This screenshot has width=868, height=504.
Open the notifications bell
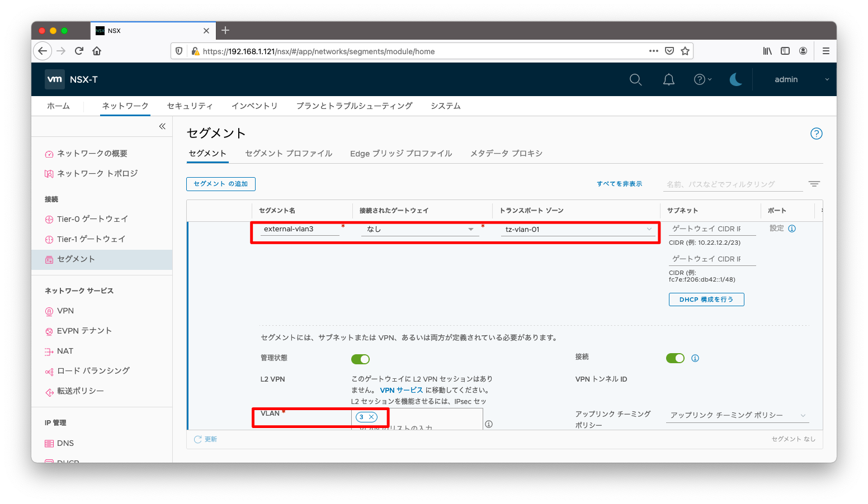point(668,80)
